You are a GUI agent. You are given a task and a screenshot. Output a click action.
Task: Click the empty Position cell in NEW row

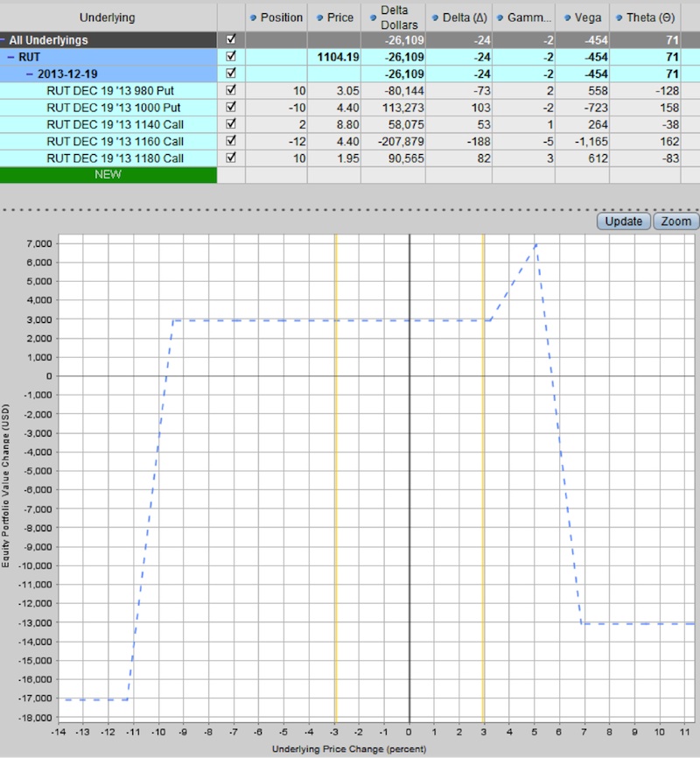click(276, 175)
